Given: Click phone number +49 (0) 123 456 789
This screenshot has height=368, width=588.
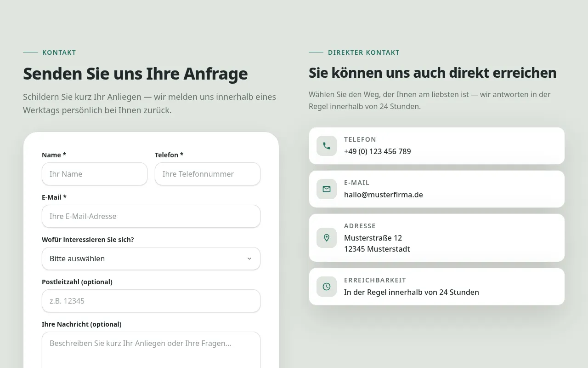Looking at the screenshot, I should (x=378, y=151).
